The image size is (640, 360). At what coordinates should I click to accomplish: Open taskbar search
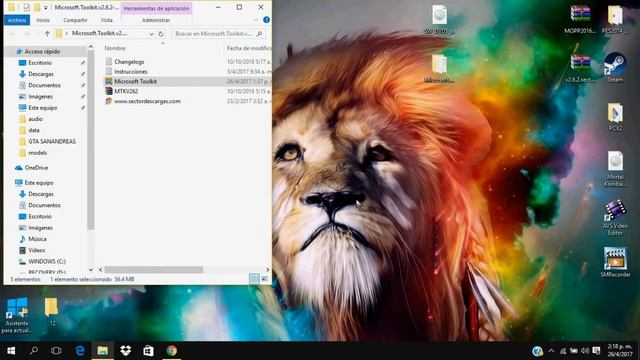tap(34, 351)
